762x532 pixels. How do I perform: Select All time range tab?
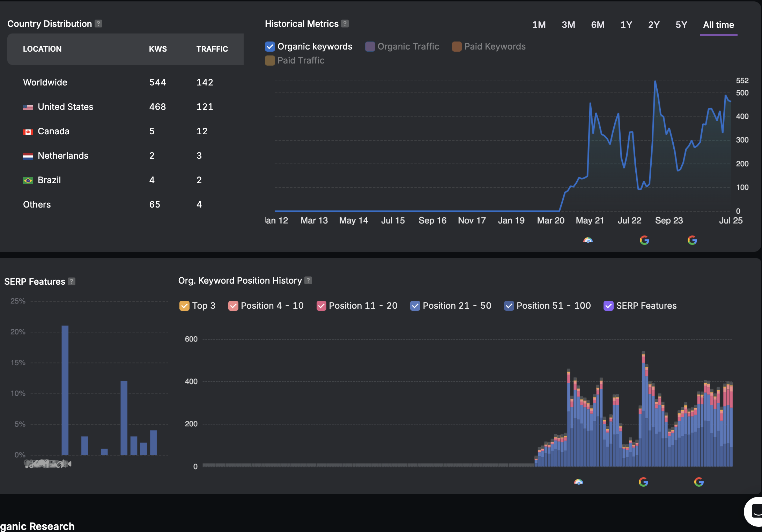click(718, 25)
